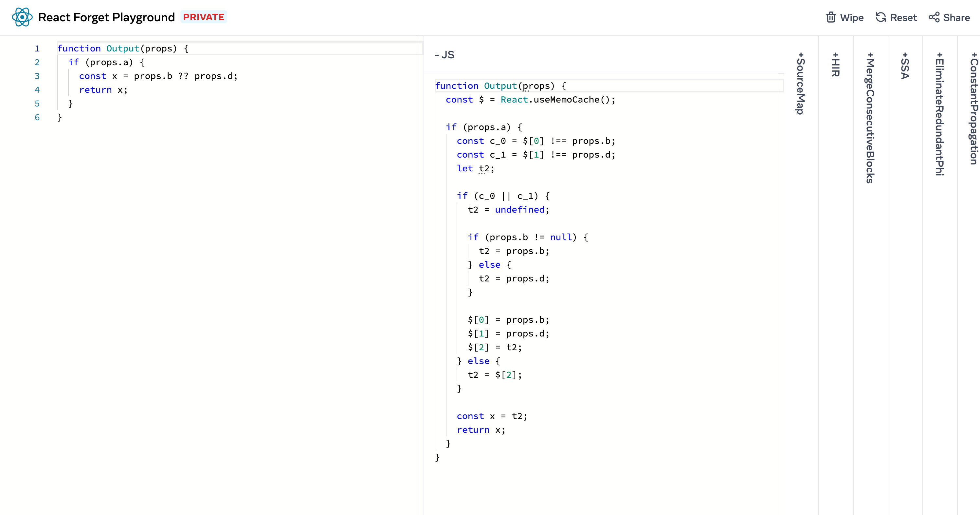Expand the EliminateRedundantPhi panel

coord(940,114)
